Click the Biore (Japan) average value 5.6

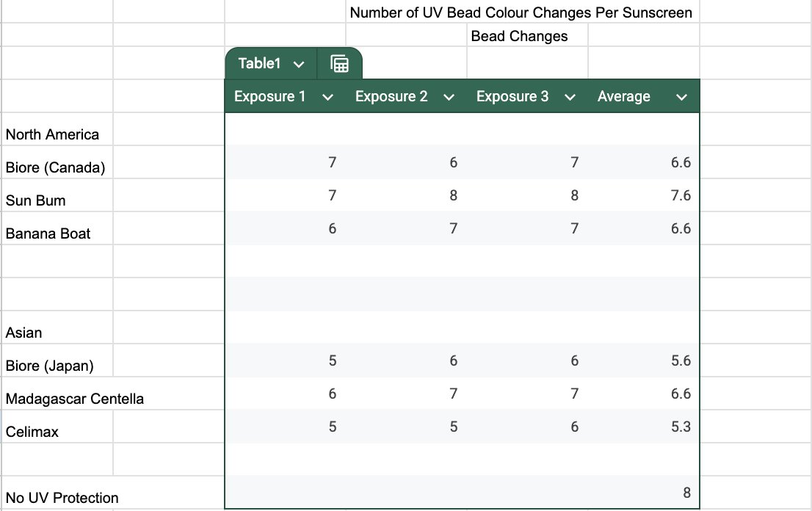[x=680, y=360]
